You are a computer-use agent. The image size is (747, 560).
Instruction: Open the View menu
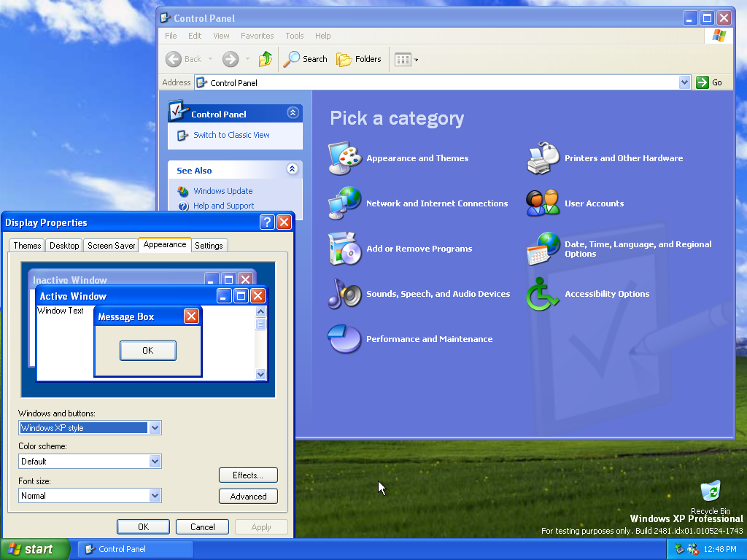(x=221, y=36)
